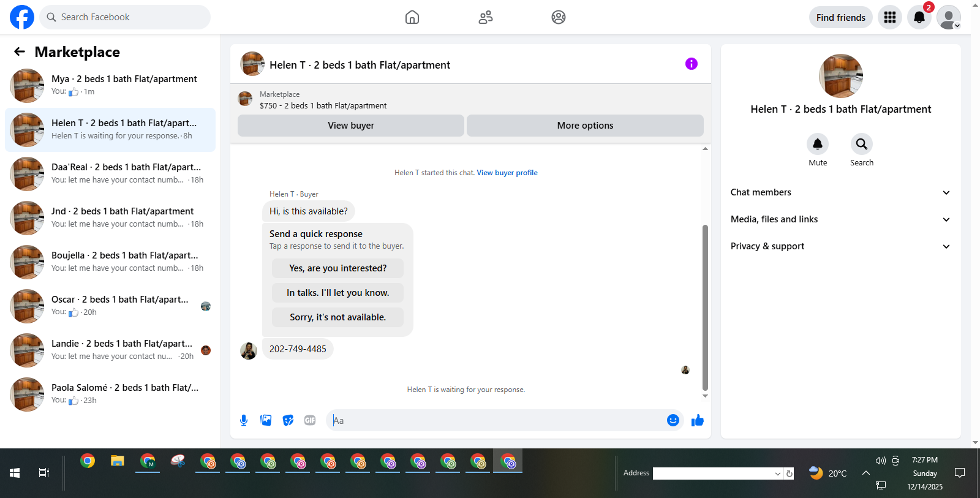The width and height of the screenshot is (980, 498).
Task: Open the Windows Start menu
Action: point(15,473)
